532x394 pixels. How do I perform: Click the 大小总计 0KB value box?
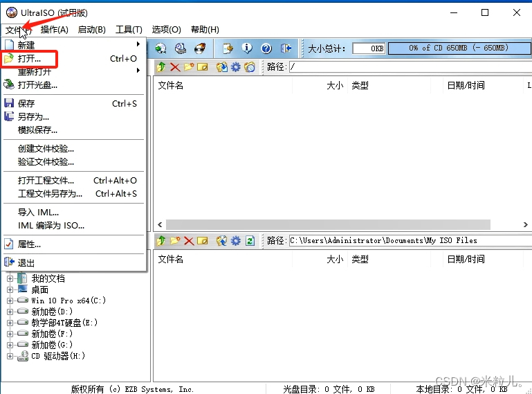369,48
